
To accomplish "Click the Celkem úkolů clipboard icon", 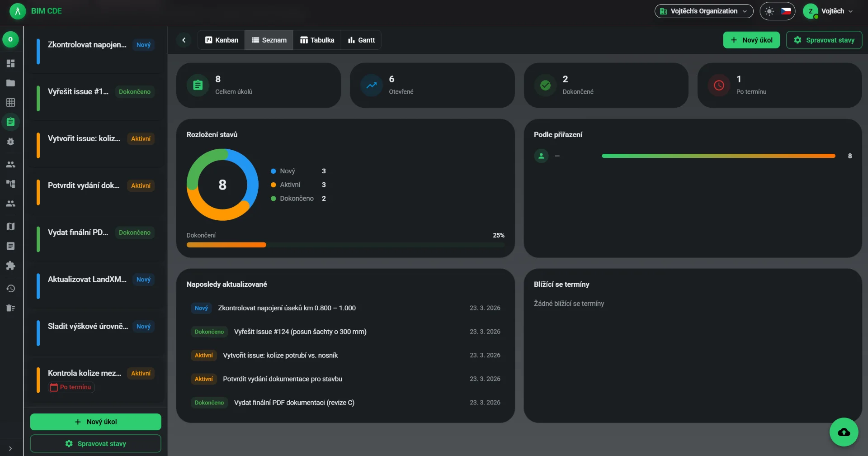I will click(x=198, y=85).
